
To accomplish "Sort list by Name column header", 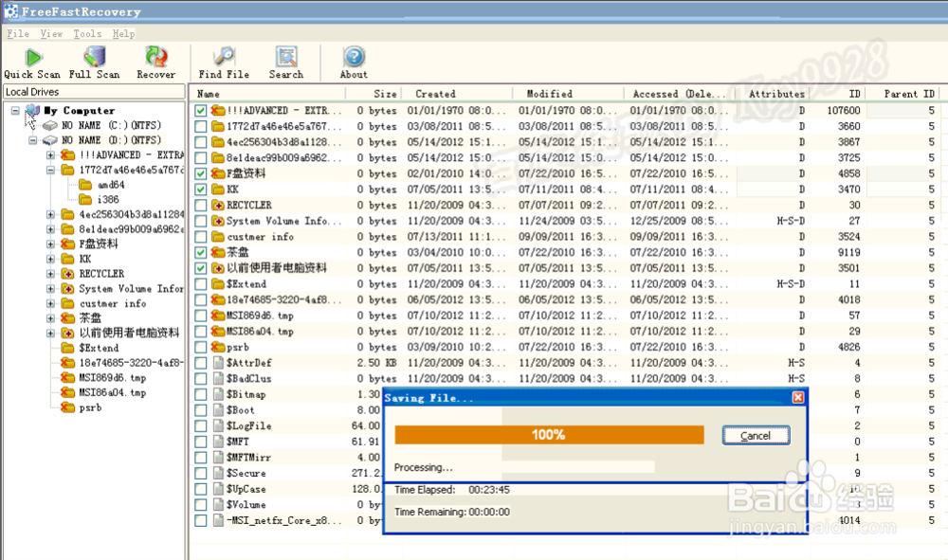I will (x=266, y=94).
